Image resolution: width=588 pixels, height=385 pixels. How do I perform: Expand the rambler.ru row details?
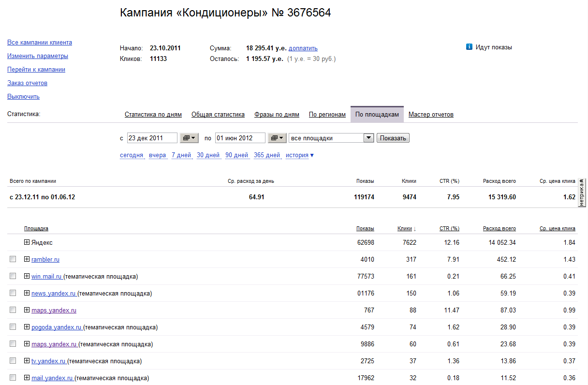click(x=27, y=259)
